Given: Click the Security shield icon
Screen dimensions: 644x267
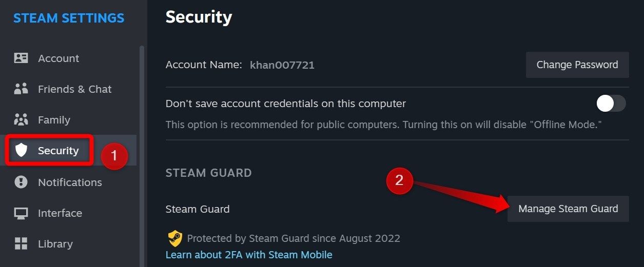Looking at the screenshot, I should tap(21, 150).
